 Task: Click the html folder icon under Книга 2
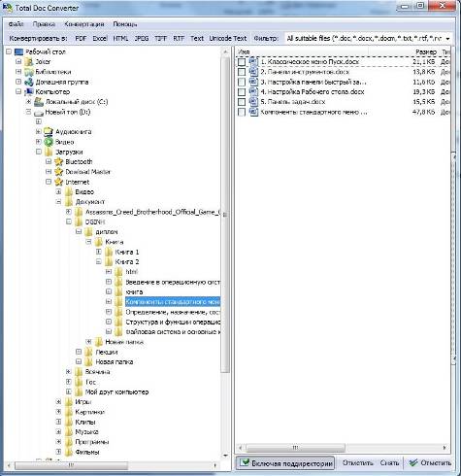[x=118, y=271]
